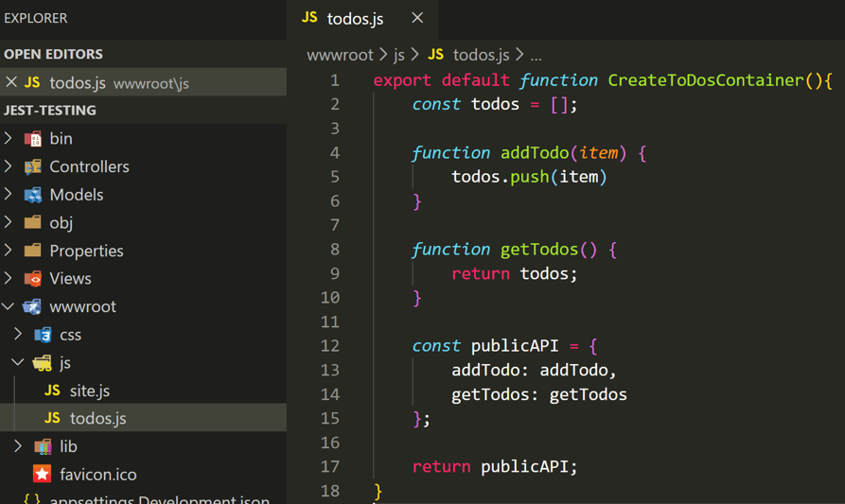Click line number 17 in gutter
Viewport: 845px width, 504px height.
point(330,466)
